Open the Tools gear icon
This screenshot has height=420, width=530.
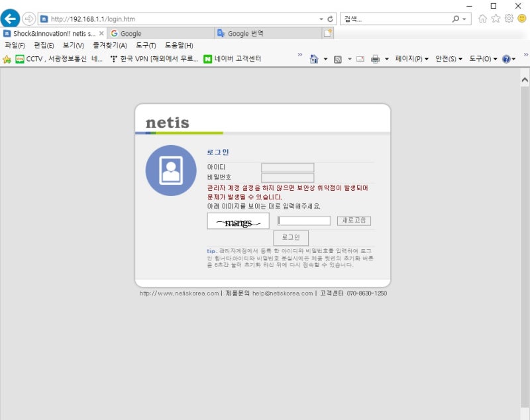point(509,19)
